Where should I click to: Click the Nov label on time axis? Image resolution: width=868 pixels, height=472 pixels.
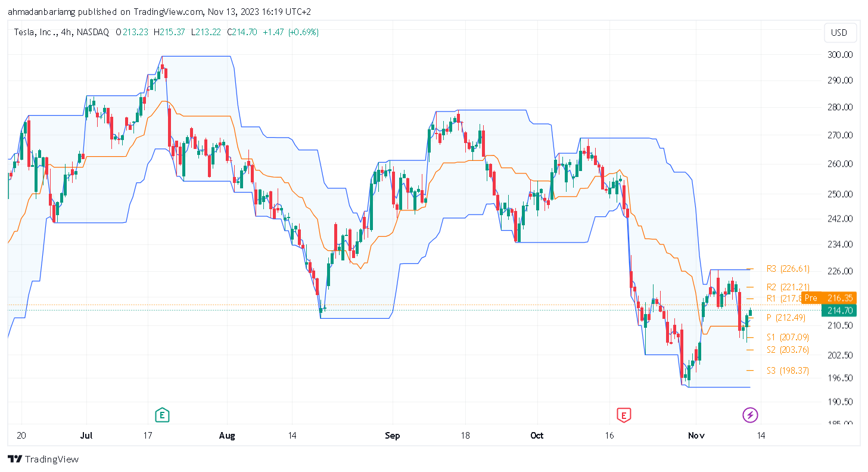[695, 436]
